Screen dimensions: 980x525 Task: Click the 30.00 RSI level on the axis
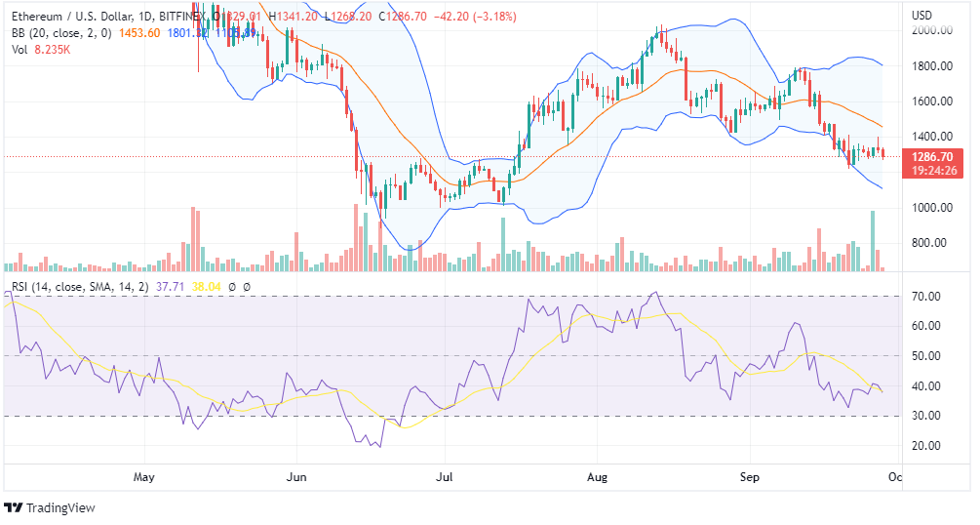click(x=925, y=416)
